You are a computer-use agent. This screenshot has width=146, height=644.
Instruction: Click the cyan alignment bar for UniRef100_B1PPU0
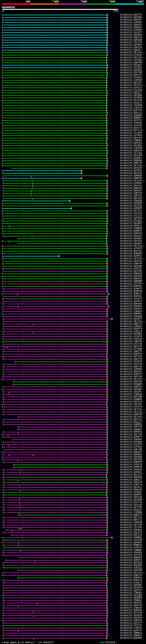point(31,256)
